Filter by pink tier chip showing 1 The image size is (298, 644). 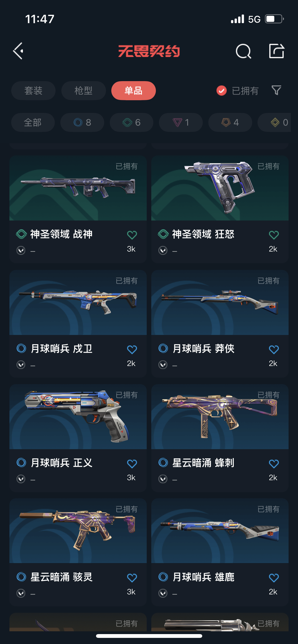181,122
